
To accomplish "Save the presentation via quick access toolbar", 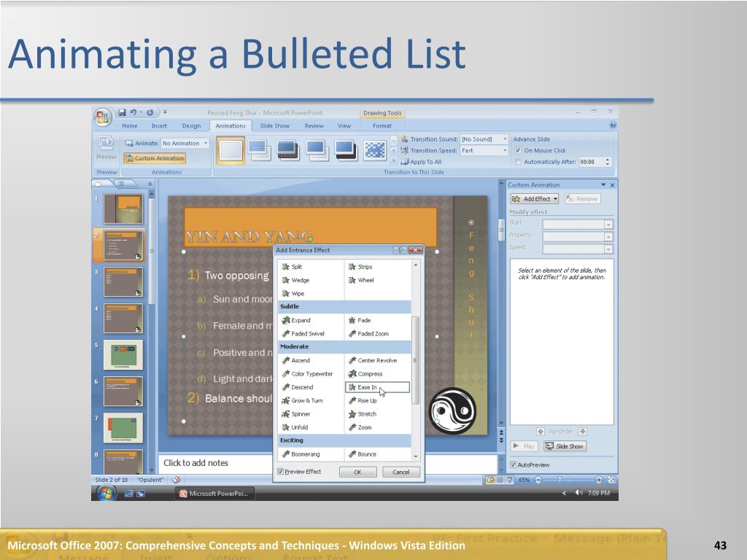I will click(x=122, y=112).
